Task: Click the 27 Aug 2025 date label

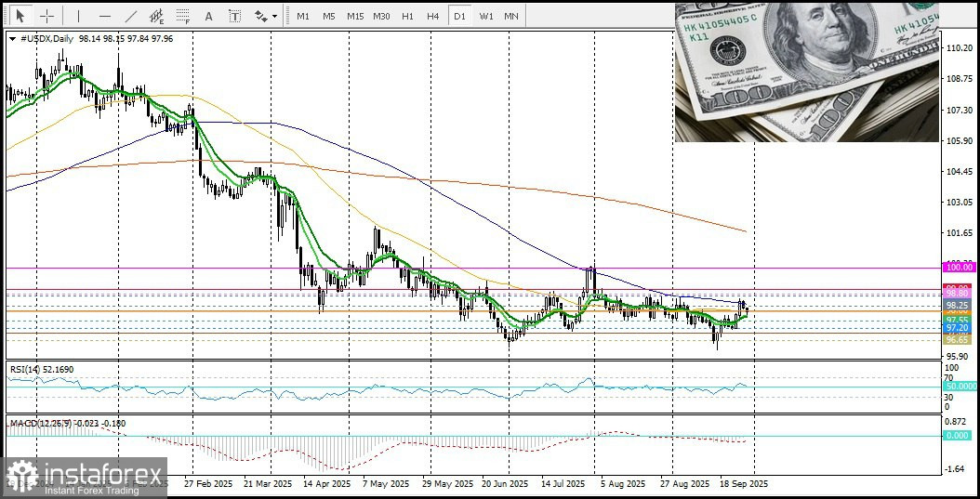Action: click(685, 483)
